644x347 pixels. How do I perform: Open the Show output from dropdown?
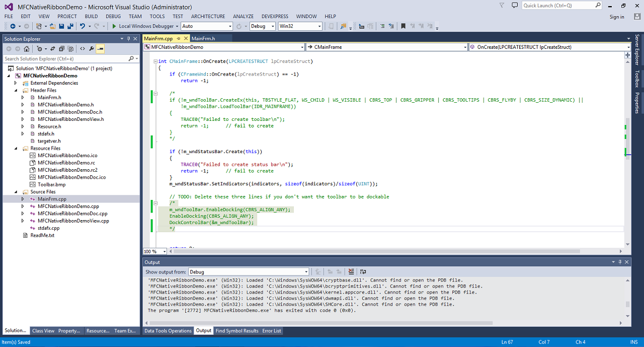[249, 272]
